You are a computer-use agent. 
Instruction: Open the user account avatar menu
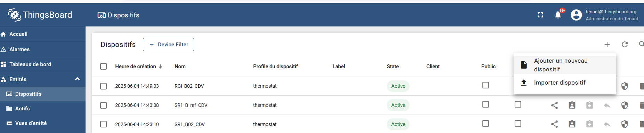(x=576, y=15)
